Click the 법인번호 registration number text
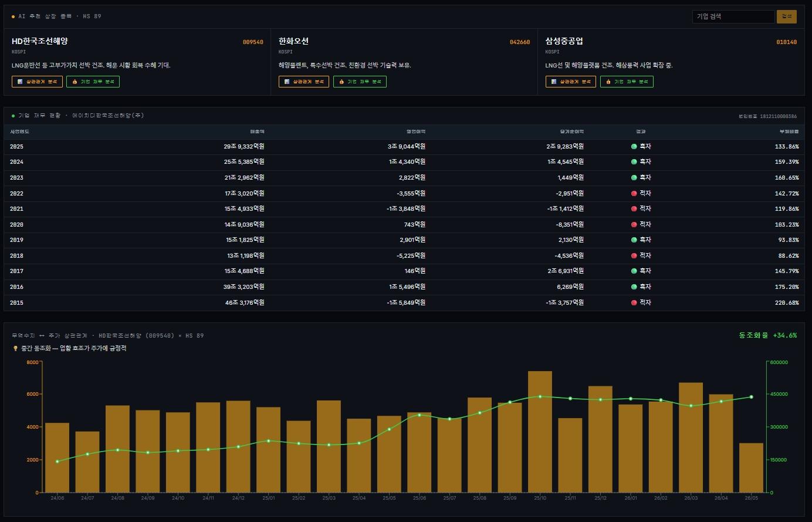This screenshot has width=812, height=522. 768,116
